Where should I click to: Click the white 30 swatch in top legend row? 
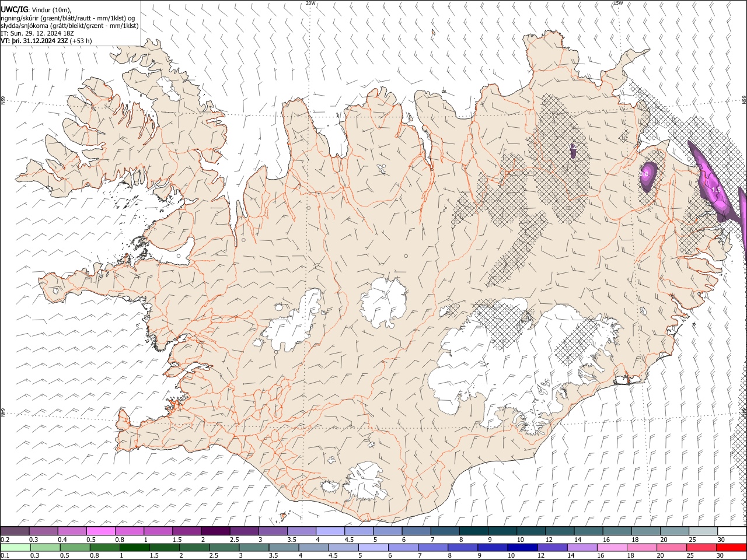pyautogui.click(x=732, y=531)
